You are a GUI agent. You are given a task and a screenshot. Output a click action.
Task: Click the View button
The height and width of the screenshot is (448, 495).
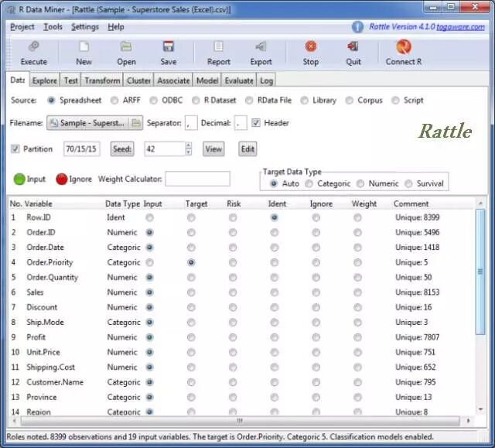213,149
